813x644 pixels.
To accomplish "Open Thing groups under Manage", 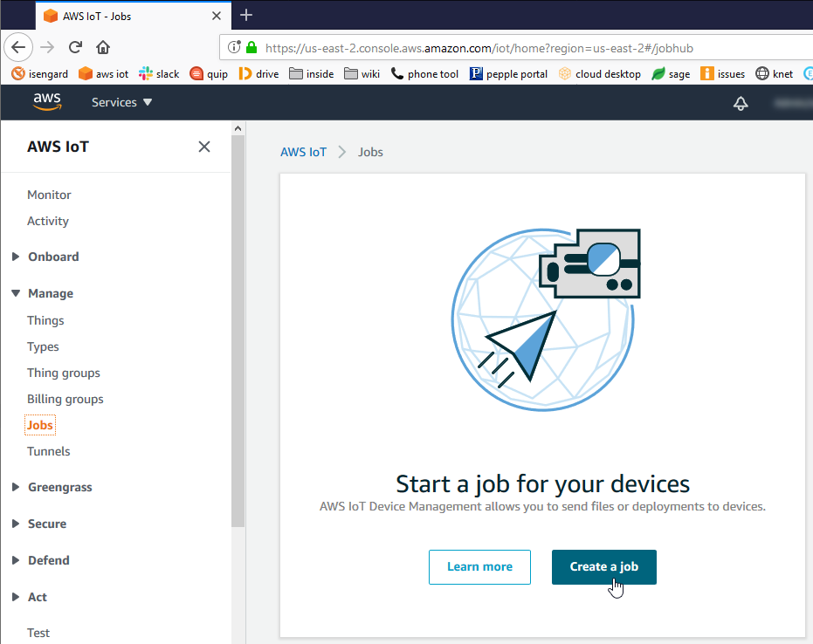I will [64, 373].
